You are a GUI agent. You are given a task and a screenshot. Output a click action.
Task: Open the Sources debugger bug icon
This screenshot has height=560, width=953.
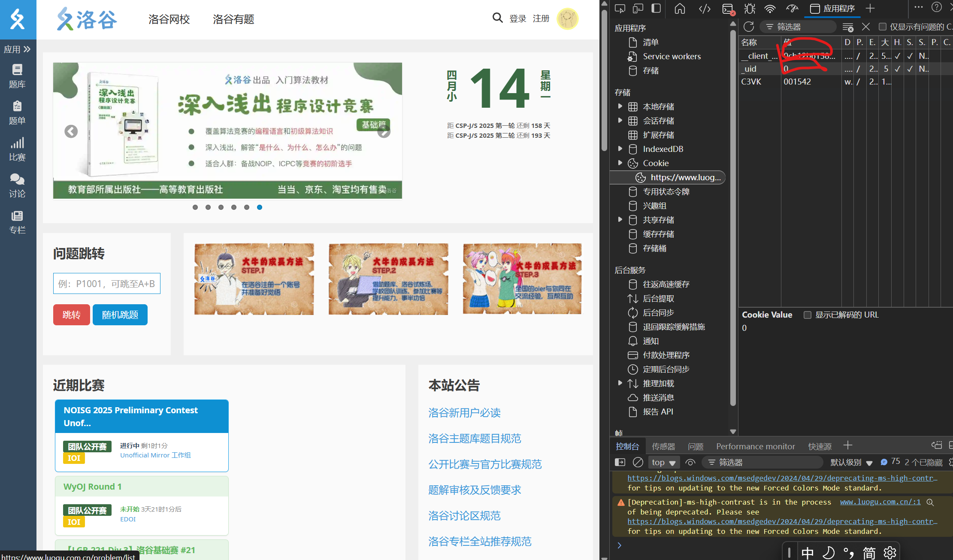click(750, 9)
